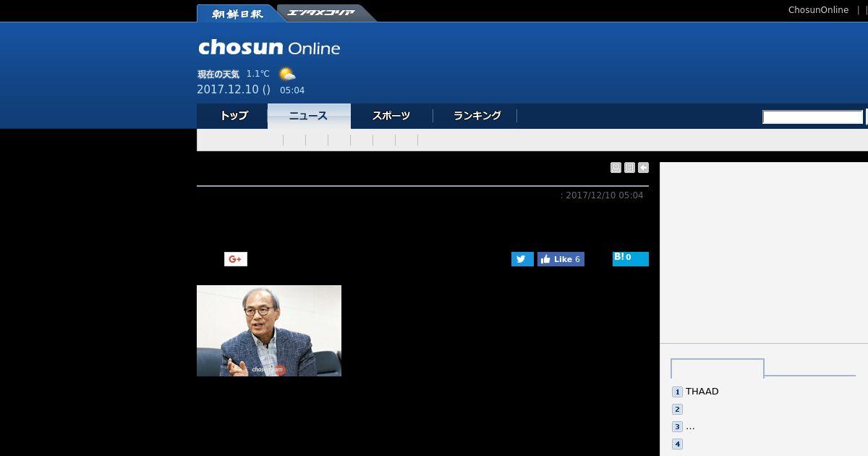Open the スポーツ navigation tab
The width and height of the screenshot is (868, 456).
[x=391, y=116]
